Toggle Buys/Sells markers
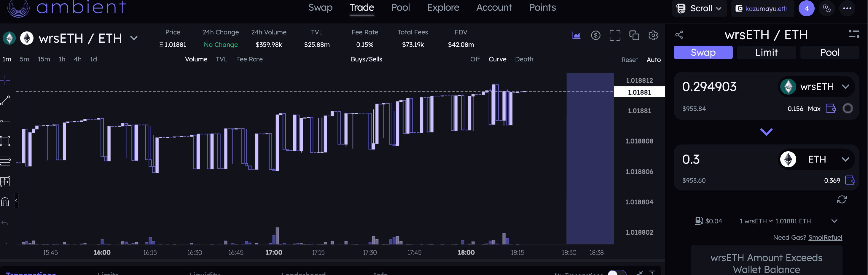The image size is (868, 275). (x=366, y=59)
